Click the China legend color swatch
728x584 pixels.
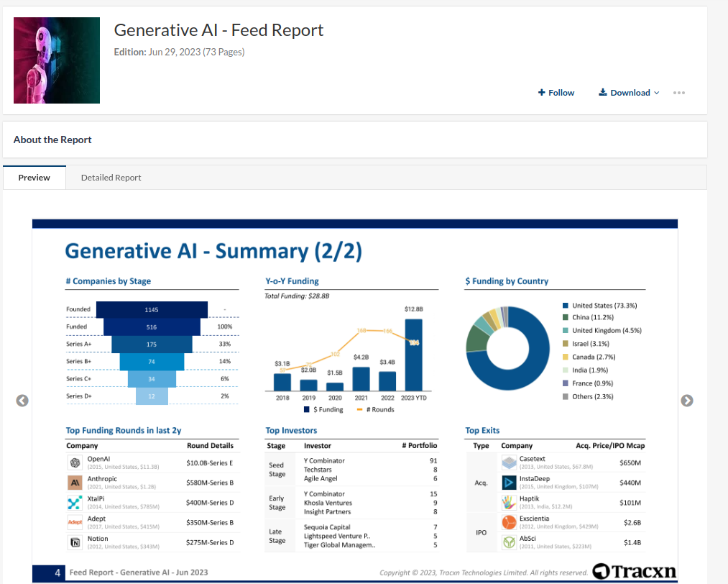[566, 318]
